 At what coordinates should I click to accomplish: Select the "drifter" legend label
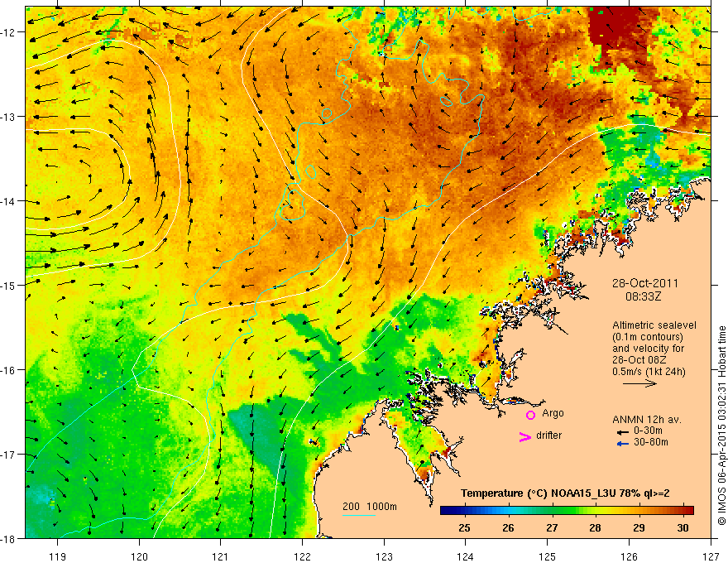[548, 435]
